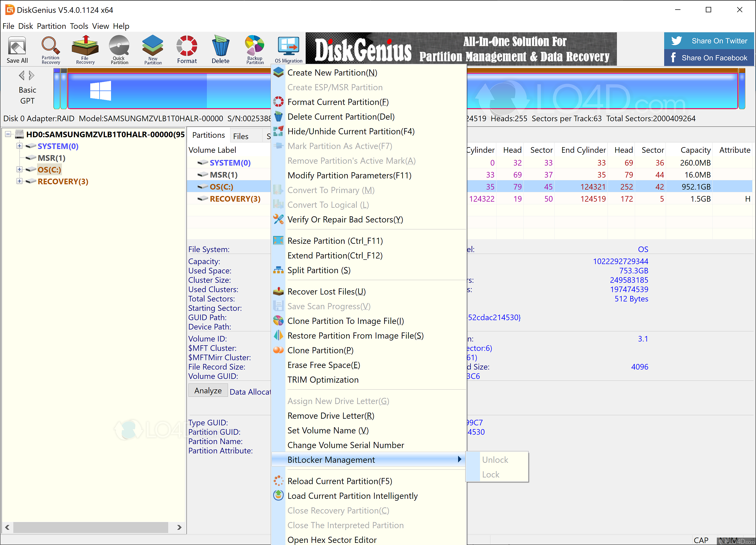Click the Save All toolbar icon
The height and width of the screenshot is (545, 756).
[x=17, y=50]
